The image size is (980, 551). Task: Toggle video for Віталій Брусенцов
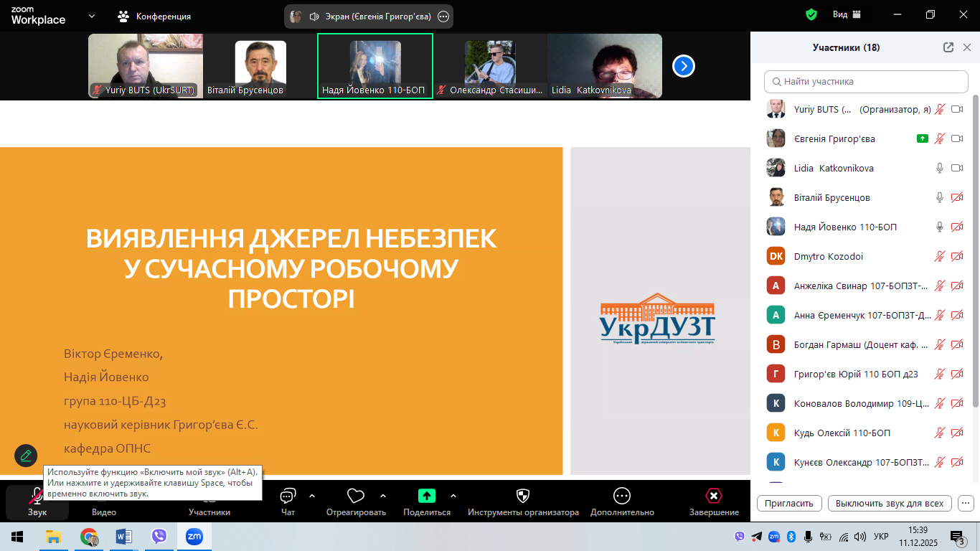coord(956,197)
